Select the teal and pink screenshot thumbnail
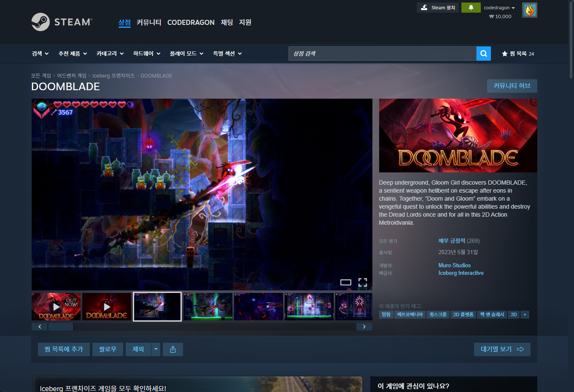 [x=309, y=307]
